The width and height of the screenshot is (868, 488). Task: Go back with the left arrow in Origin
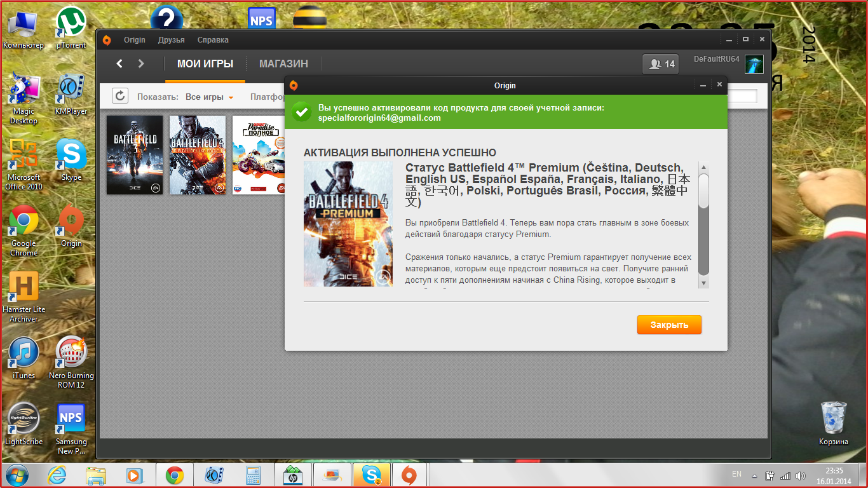click(x=119, y=64)
